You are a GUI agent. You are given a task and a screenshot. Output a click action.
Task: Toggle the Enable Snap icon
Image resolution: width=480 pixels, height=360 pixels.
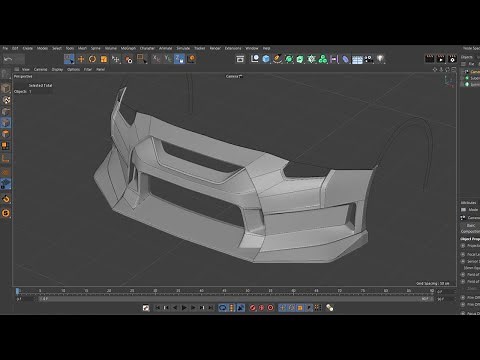tap(6, 199)
